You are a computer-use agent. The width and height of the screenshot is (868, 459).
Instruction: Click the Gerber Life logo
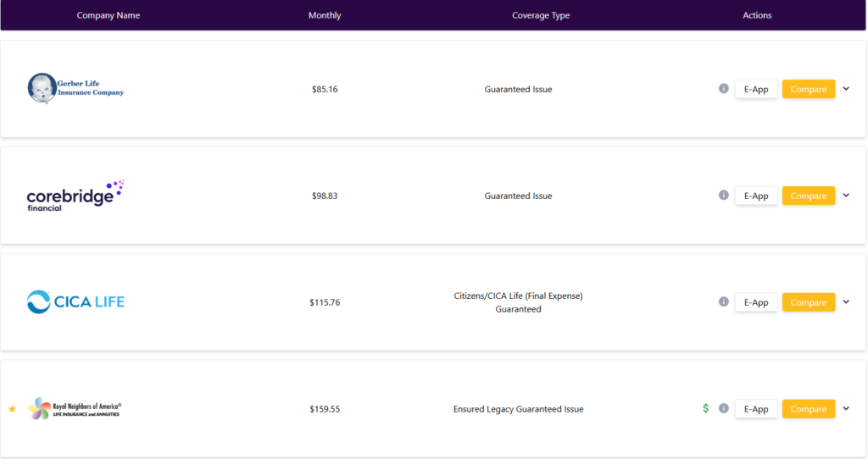(75, 88)
